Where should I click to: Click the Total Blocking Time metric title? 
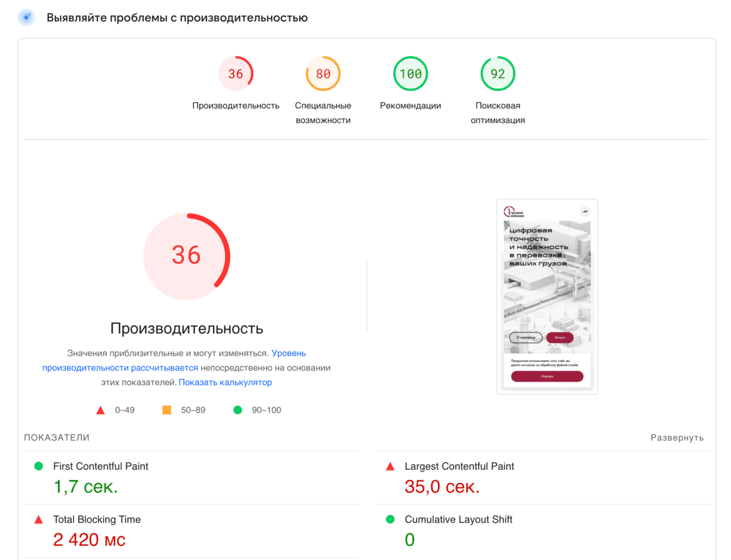pyautogui.click(x=97, y=520)
